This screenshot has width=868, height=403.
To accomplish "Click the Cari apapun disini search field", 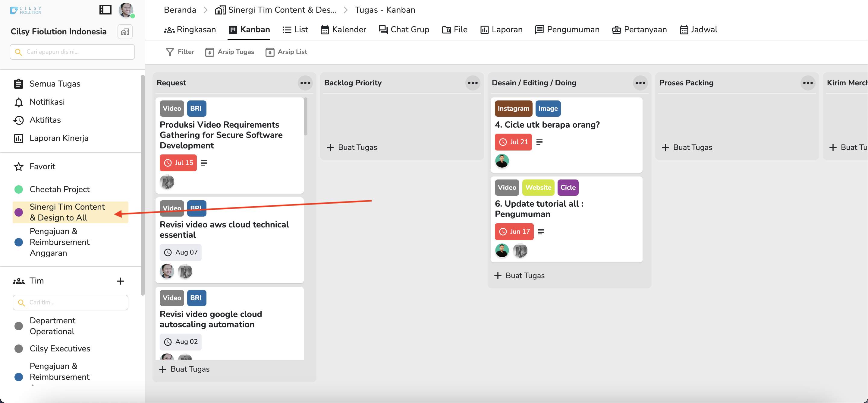I will coord(72,52).
